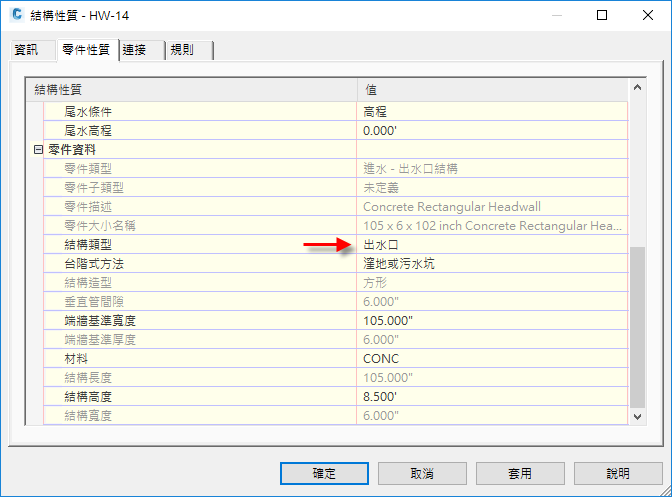The image size is (672, 497).
Task: Click the 取消 button
Action: (x=422, y=473)
